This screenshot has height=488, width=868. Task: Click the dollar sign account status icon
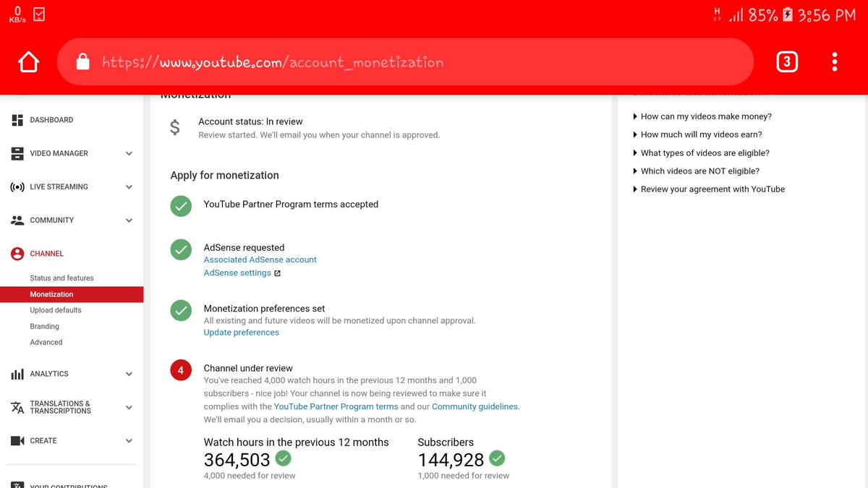(x=175, y=128)
